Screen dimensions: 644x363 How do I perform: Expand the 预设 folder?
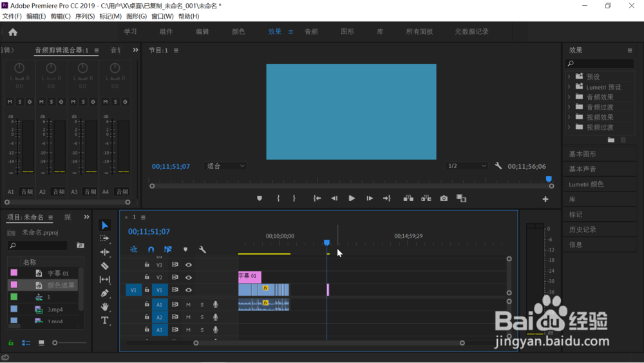(569, 77)
